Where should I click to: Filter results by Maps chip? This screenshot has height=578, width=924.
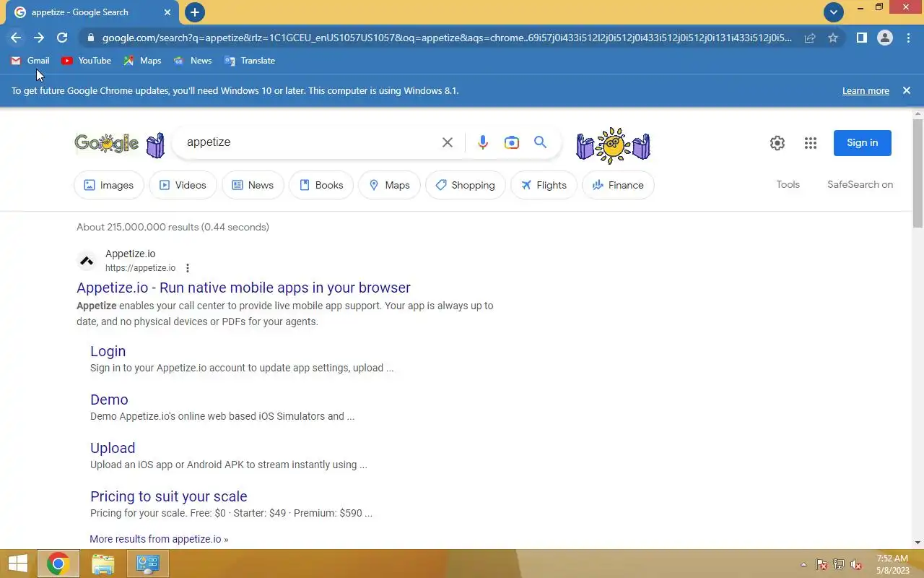coord(389,185)
